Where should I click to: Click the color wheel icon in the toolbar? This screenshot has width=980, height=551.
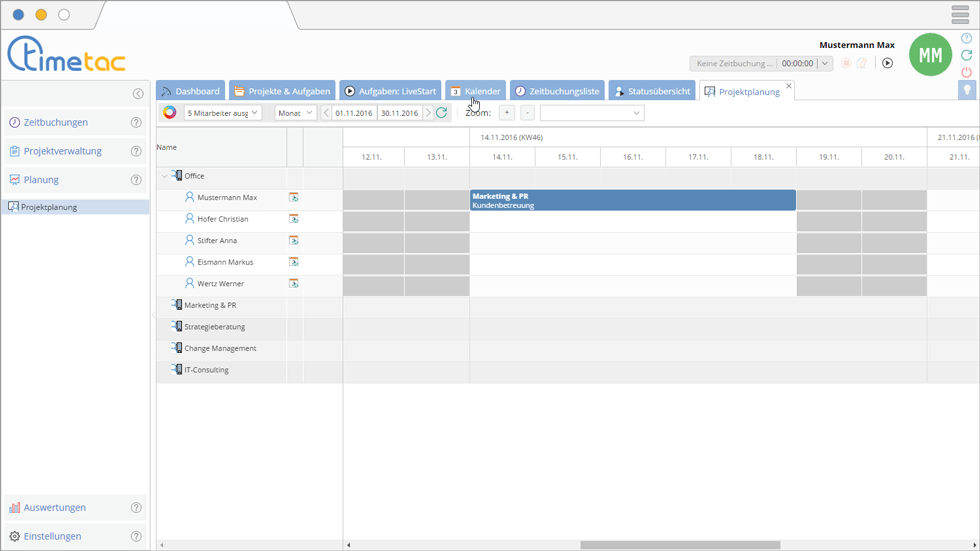(170, 113)
